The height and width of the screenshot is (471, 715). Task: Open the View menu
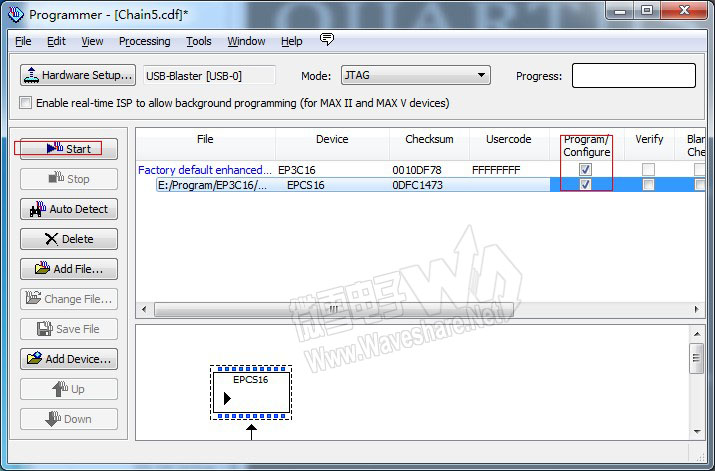(92, 41)
